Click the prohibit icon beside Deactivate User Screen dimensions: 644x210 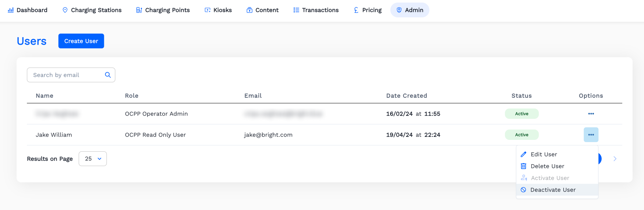[524, 190]
